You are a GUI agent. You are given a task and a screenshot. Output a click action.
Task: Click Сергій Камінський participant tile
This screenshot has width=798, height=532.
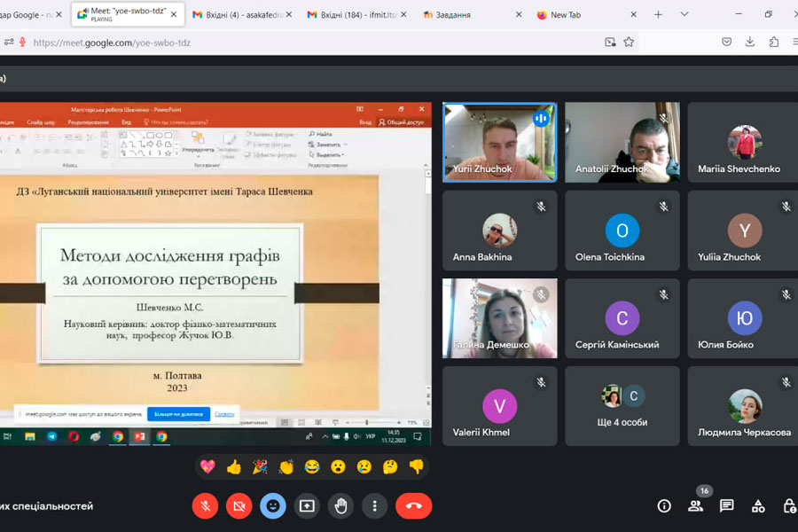point(622,318)
